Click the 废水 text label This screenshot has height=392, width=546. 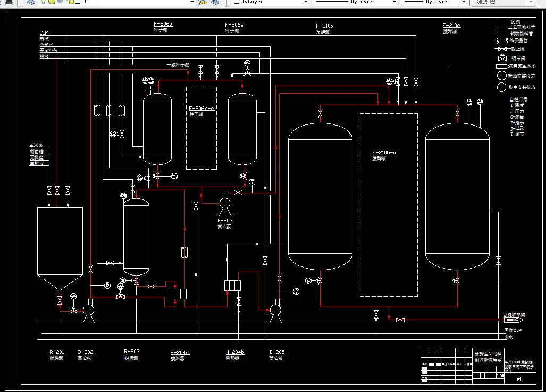[508, 337]
